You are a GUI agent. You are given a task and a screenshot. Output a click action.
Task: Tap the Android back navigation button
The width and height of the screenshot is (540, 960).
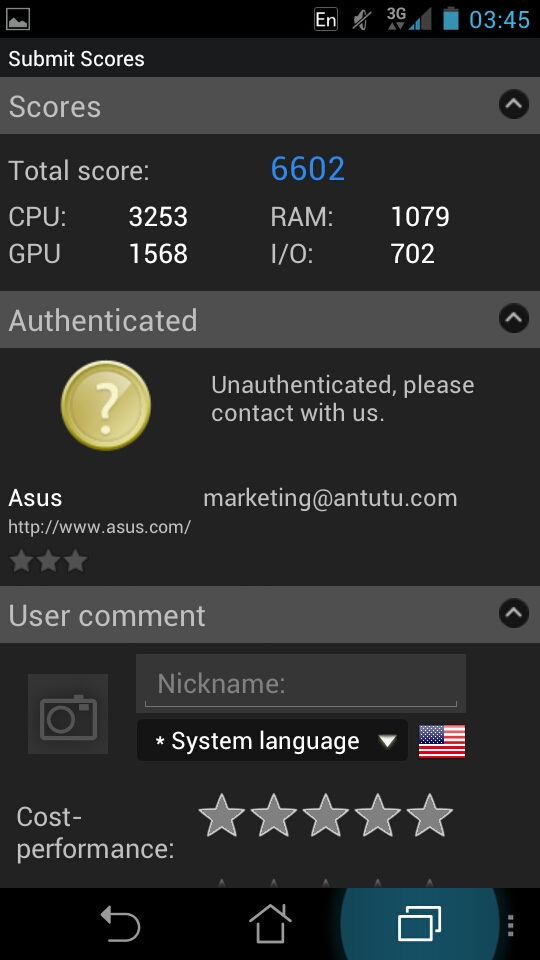tap(121, 923)
